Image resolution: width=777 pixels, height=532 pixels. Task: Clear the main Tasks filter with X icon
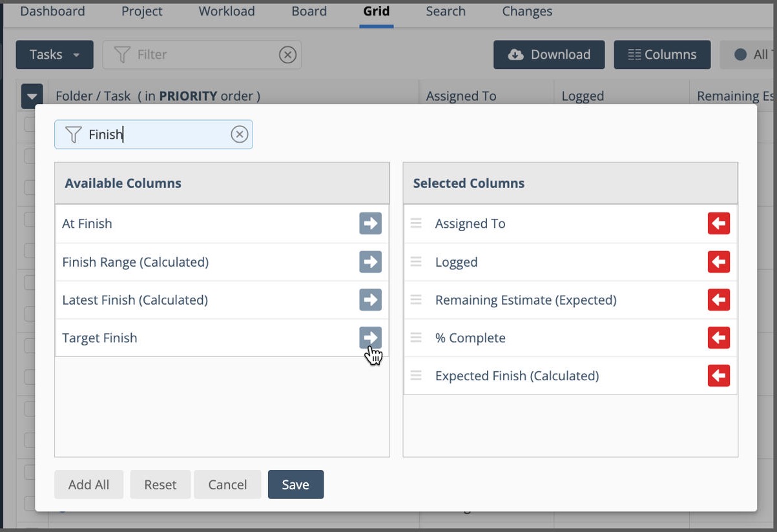pyautogui.click(x=287, y=54)
